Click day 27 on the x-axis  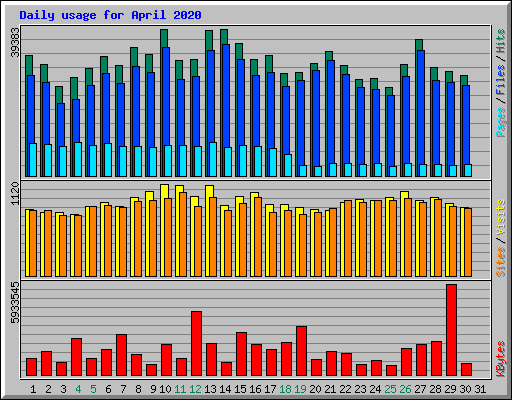click(420, 389)
